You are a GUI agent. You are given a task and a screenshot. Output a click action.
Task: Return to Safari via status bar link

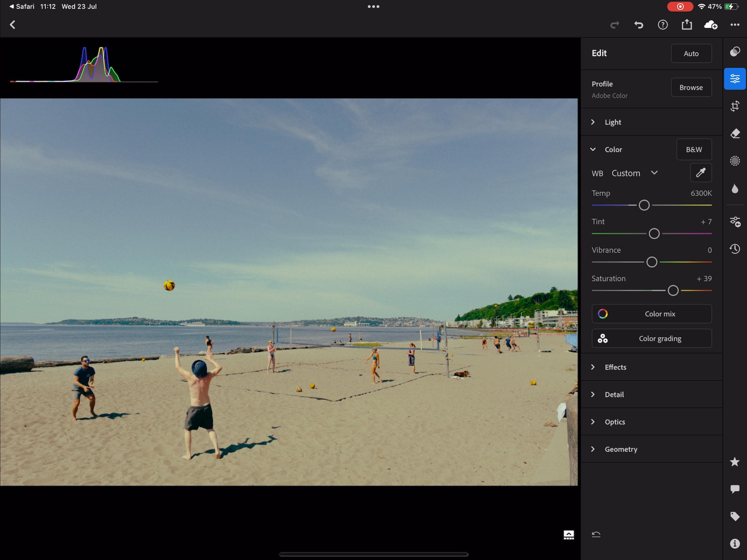(22, 6)
